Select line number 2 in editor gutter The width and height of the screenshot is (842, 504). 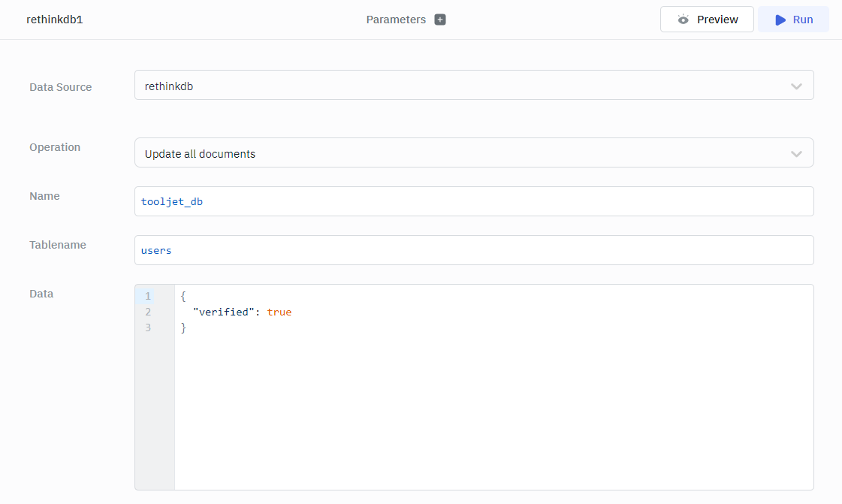point(148,312)
